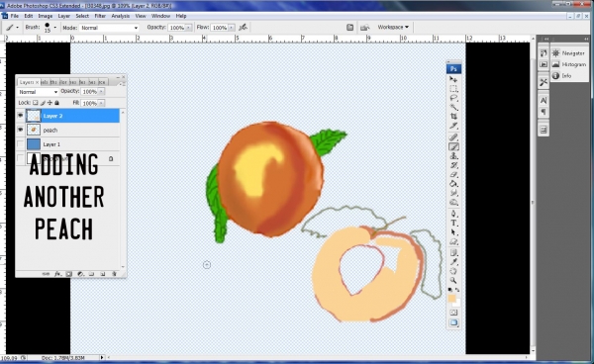594x364 pixels.
Task: Hide the peach layer eye icon
Action: pos(20,130)
